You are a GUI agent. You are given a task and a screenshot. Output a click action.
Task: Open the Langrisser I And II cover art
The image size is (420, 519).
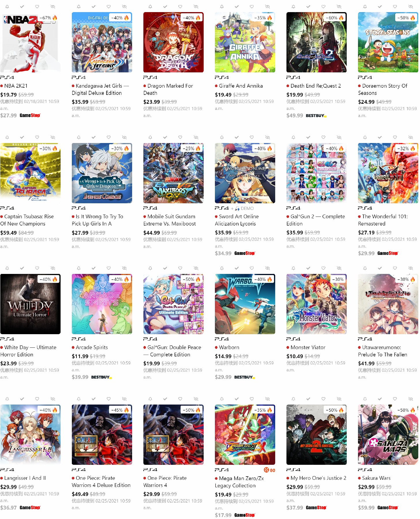click(x=30, y=435)
